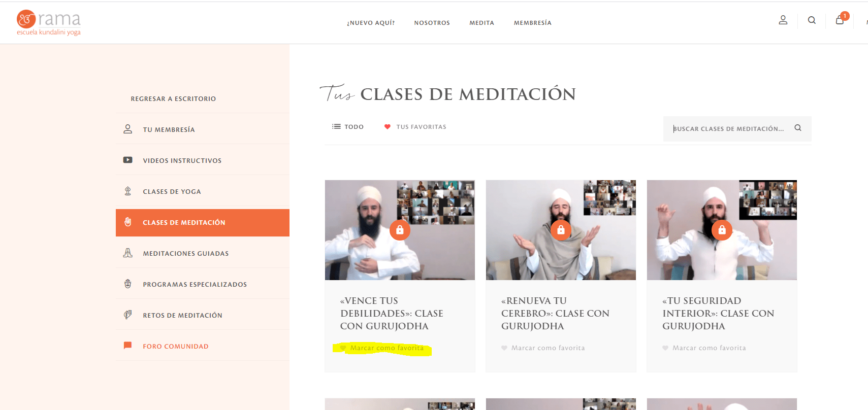Viewport: 868px width, 410px height.
Task: Click the lock icon on Tu seguridad interior video
Action: [722, 230]
